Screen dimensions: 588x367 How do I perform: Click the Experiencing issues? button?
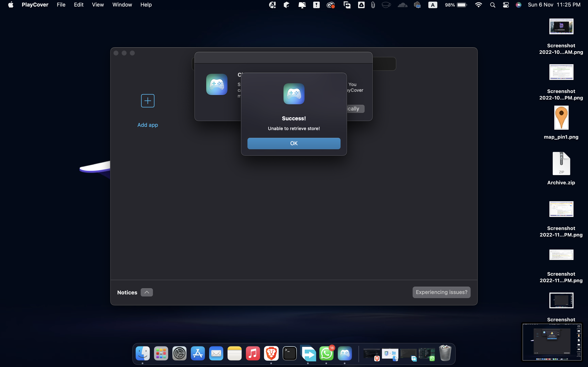coord(441,292)
